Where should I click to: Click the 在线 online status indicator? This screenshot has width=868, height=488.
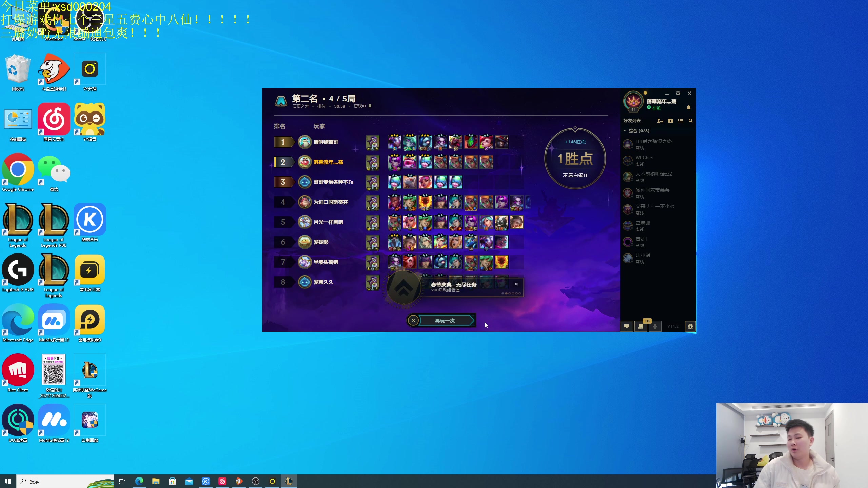pos(654,108)
